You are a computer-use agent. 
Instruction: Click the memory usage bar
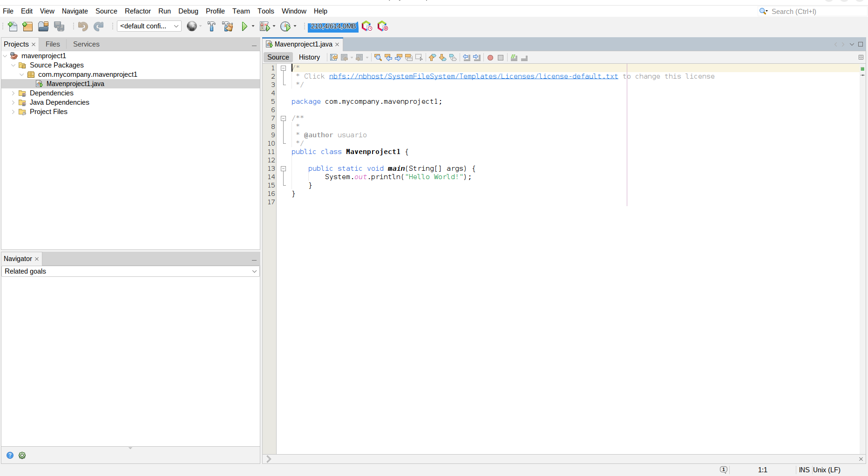333,27
